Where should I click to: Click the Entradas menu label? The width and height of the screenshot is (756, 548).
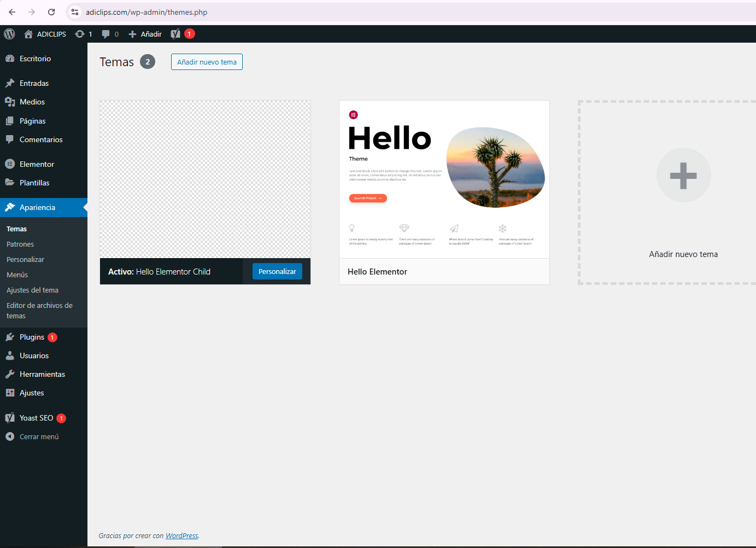pyautogui.click(x=34, y=83)
